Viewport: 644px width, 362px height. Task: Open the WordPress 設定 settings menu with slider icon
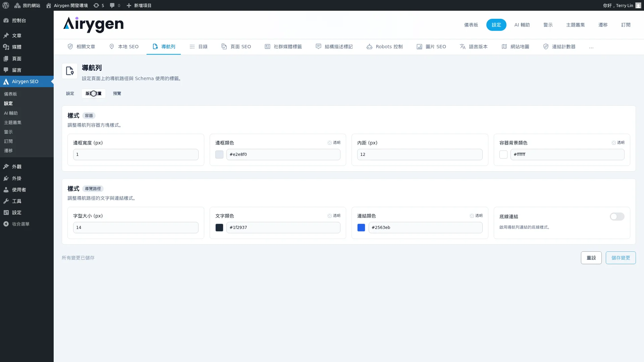click(x=27, y=213)
